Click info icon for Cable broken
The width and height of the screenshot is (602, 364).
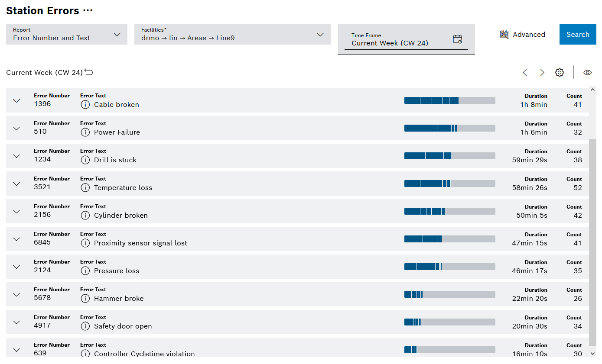pos(85,105)
